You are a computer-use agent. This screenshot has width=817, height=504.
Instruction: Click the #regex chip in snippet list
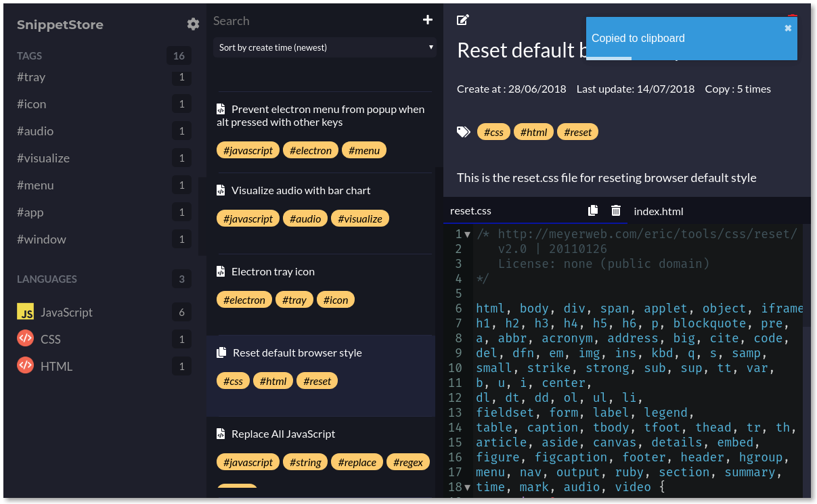[408, 462]
